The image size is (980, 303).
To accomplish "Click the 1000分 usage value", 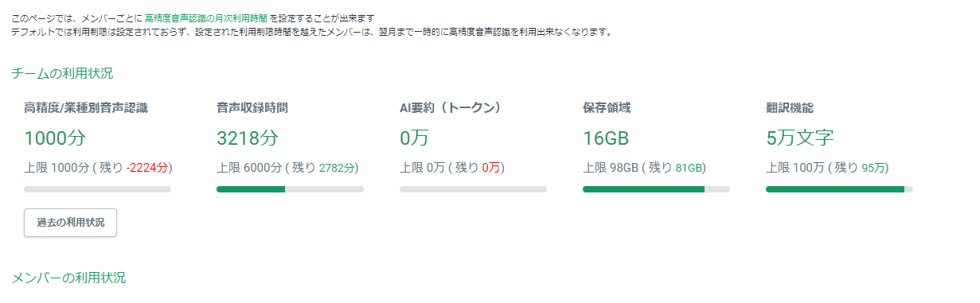I will click(x=55, y=138).
